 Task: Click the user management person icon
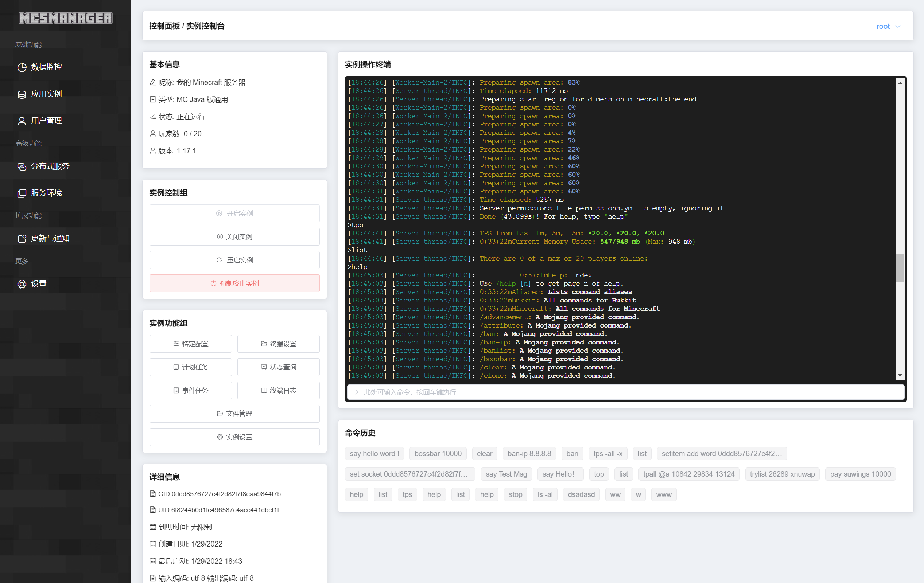click(x=22, y=121)
